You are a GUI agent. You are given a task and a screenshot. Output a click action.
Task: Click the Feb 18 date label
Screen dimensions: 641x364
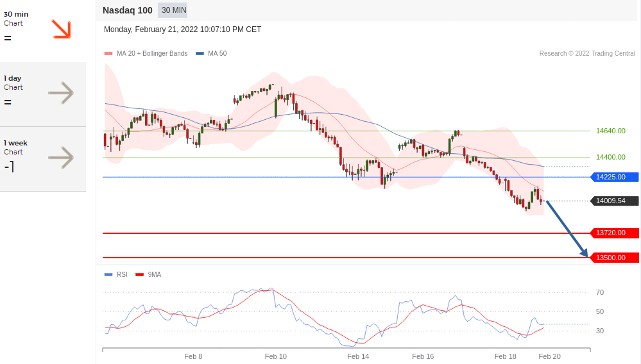(x=506, y=356)
